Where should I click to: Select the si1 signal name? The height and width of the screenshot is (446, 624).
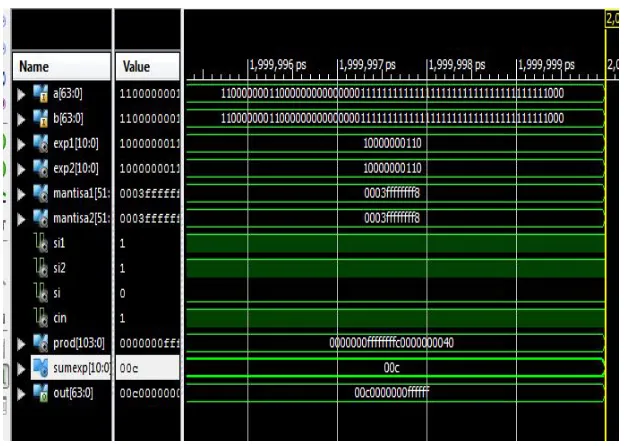pyautogui.click(x=59, y=243)
